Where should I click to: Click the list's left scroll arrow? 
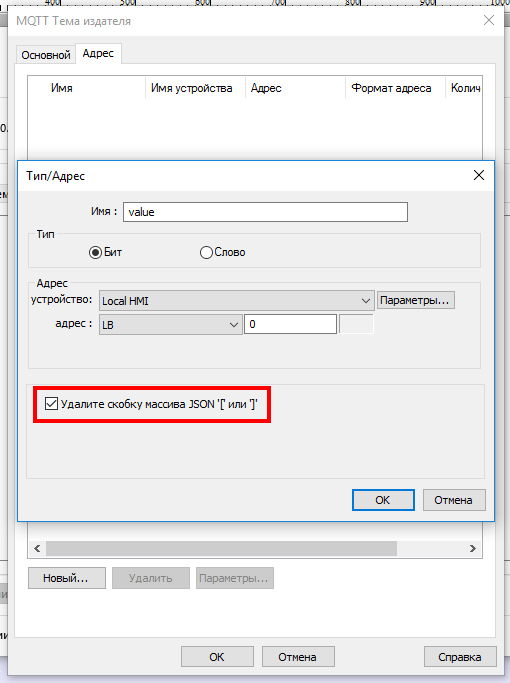37,548
